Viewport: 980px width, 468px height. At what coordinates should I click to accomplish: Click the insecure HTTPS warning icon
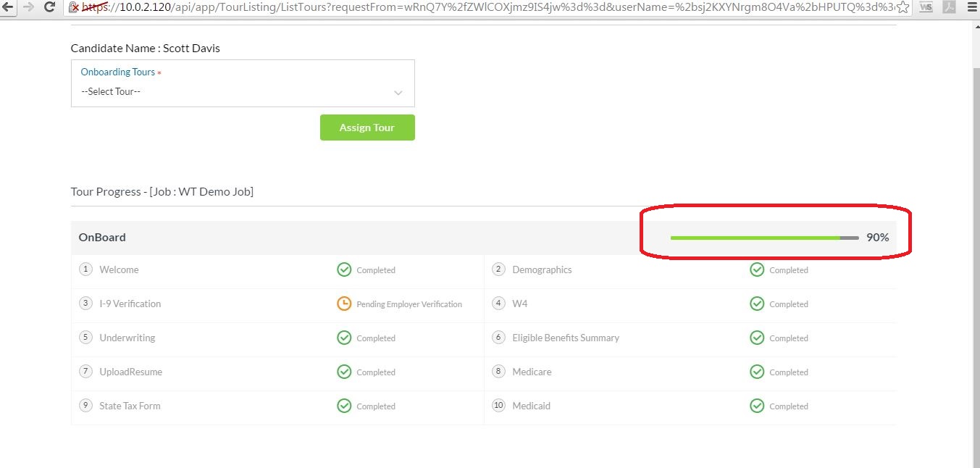pos(74,7)
